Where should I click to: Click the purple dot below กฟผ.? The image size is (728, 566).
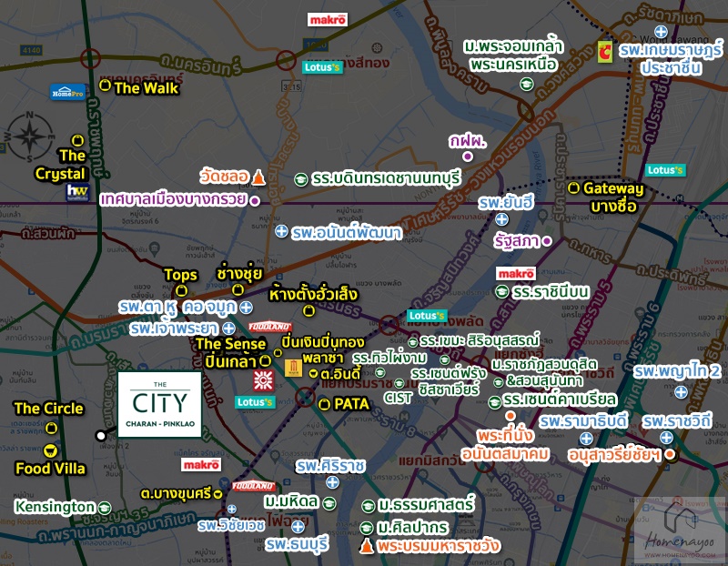point(468,157)
